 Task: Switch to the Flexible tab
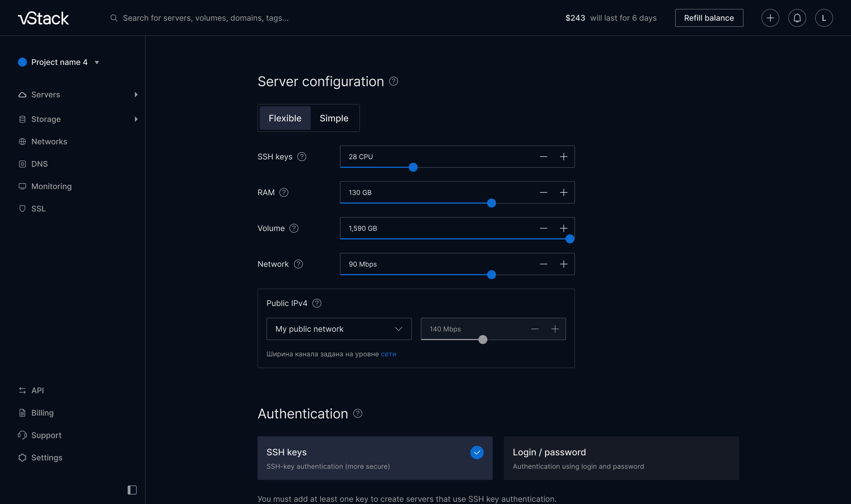click(x=285, y=118)
